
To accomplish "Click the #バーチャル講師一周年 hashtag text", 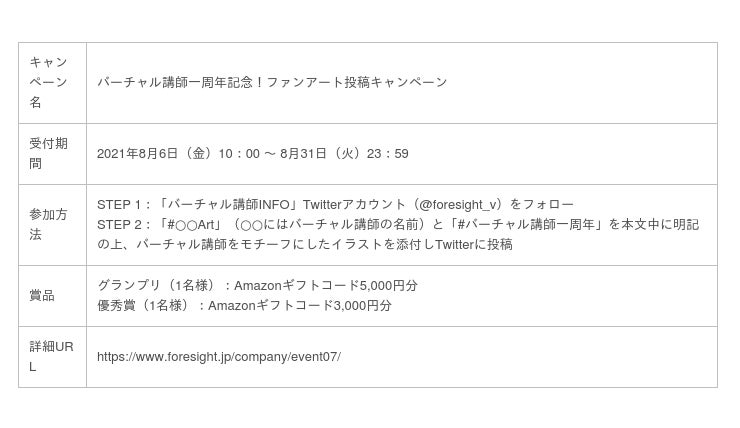I will tap(526, 225).
